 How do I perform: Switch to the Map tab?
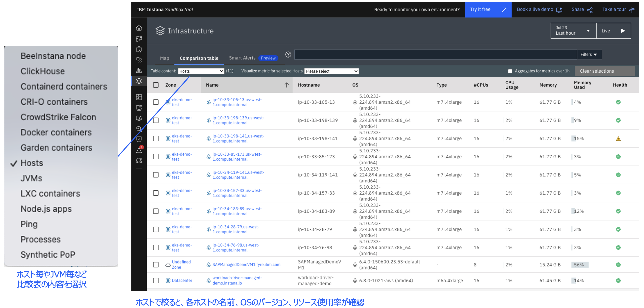[165, 58]
